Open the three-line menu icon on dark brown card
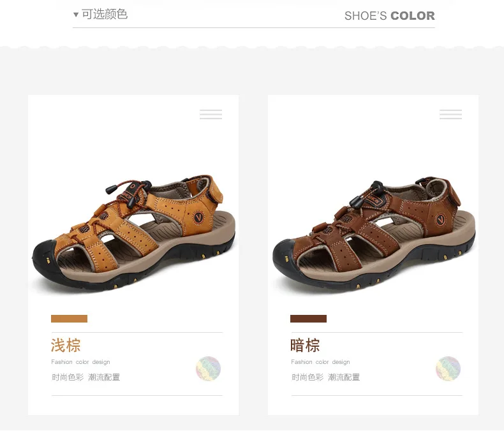The image size is (504, 436). click(450, 114)
